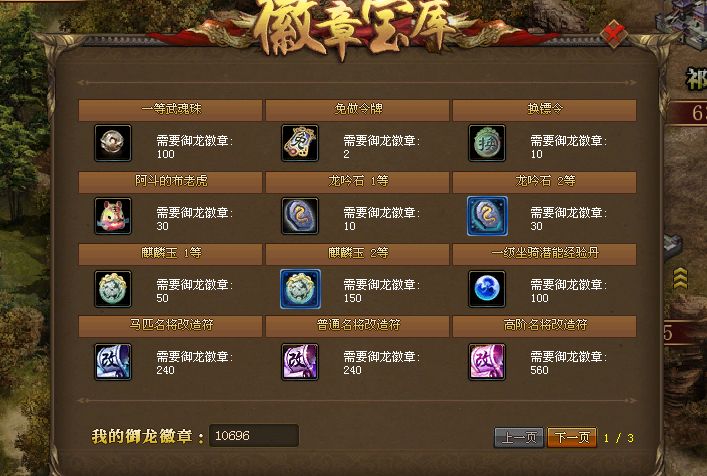Click the 一级坐骑潜能经验丹 blue orb icon
This screenshot has width=707, height=476.
487,289
